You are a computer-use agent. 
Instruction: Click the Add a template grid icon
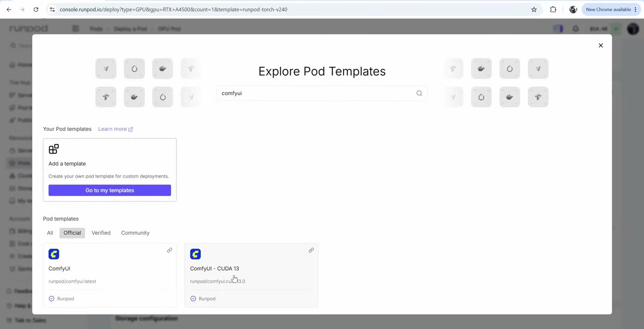click(x=54, y=149)
